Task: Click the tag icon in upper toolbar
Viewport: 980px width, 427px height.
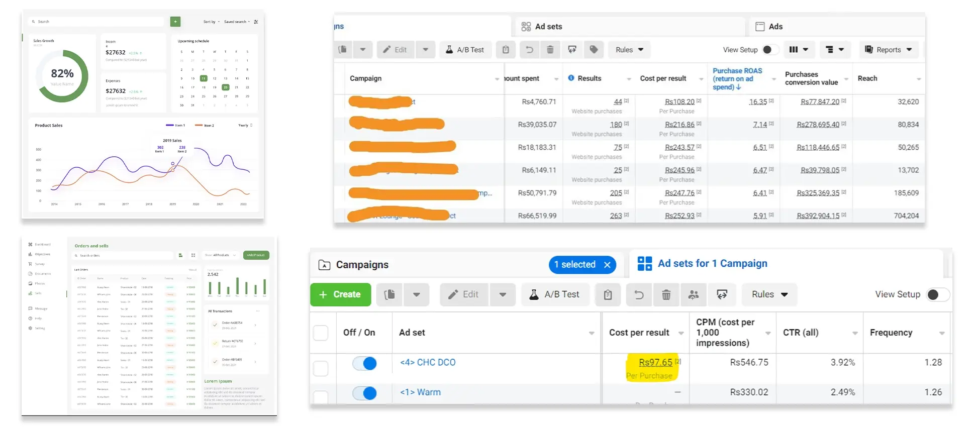Action: (594, 50)
